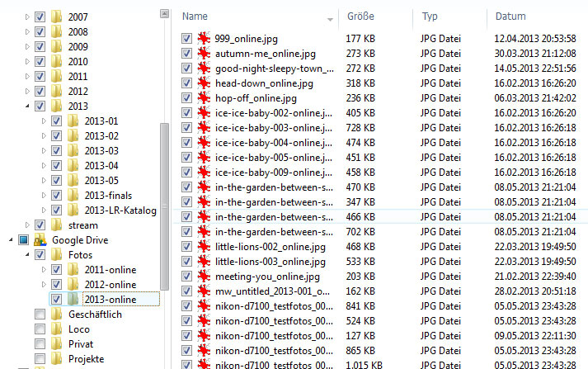Viewport: 588px width, 369px height.
Task: Expand the 2013-01 subfolder
Action: pos(44,121)
